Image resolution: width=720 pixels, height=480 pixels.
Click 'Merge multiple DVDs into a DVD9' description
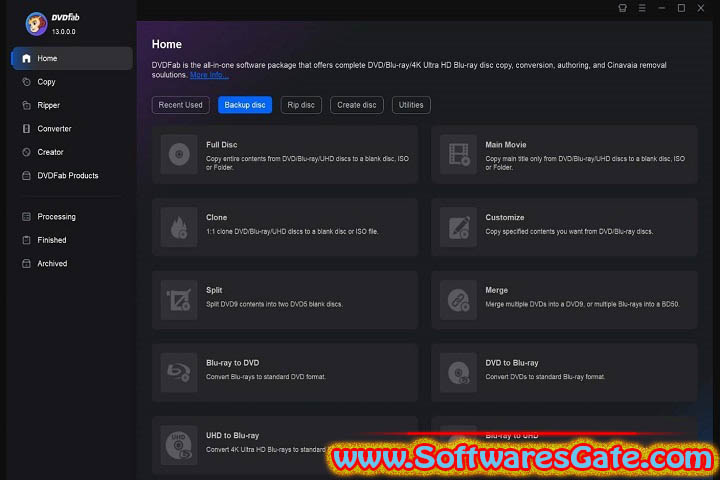(x=582, y=304)
